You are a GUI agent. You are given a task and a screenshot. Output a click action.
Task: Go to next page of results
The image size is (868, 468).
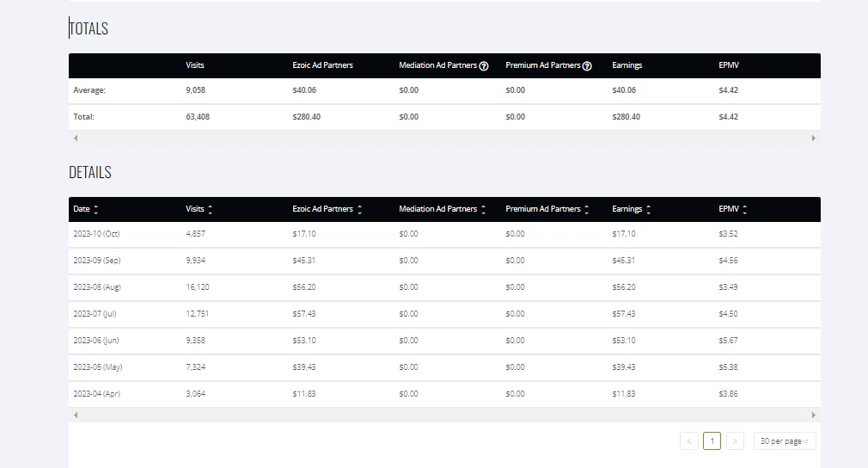[x=735, y=440]
